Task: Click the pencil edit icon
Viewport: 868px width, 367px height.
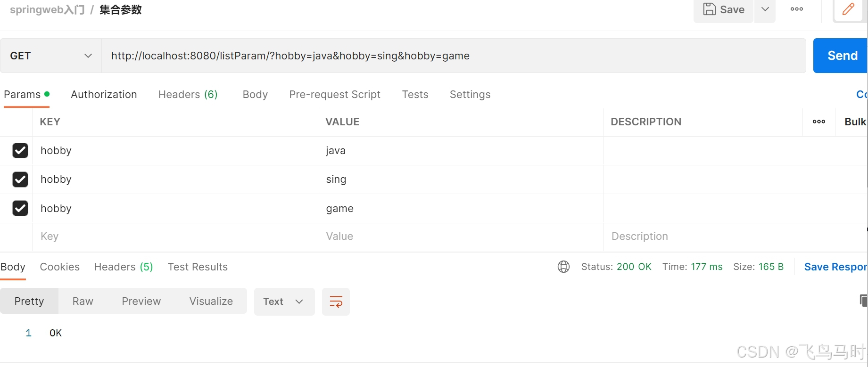Action: [849, 9]
